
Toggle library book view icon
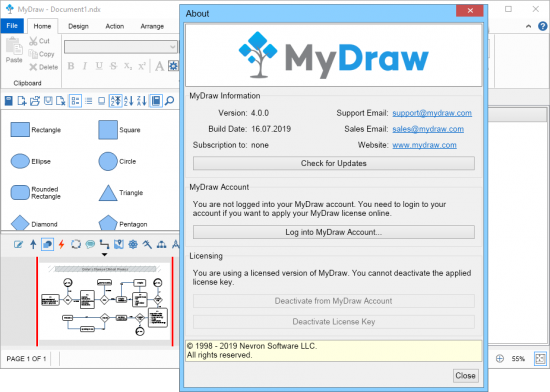coord(156,101)
